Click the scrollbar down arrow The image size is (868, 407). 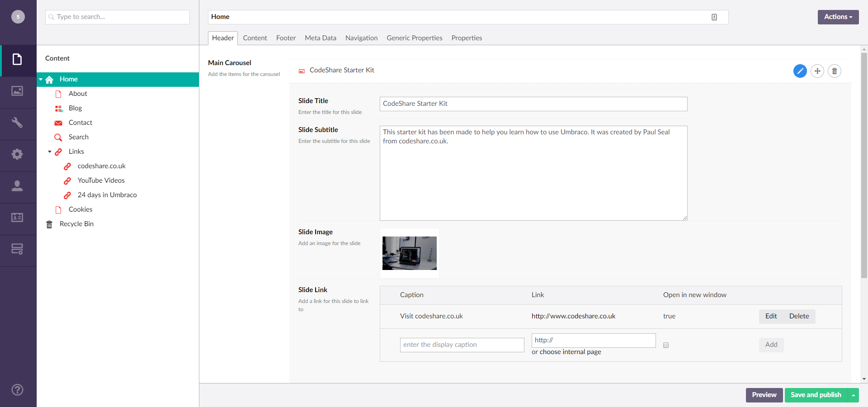(864, 379)
